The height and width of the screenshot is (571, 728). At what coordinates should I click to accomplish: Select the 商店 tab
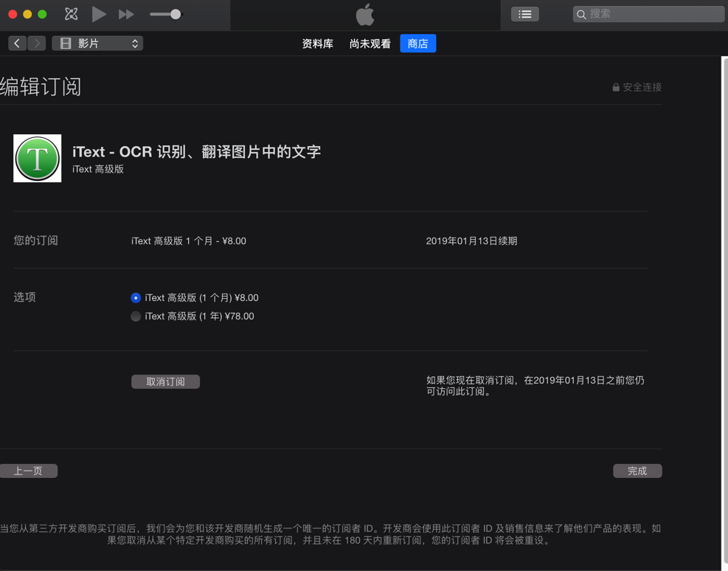[418, 44]
